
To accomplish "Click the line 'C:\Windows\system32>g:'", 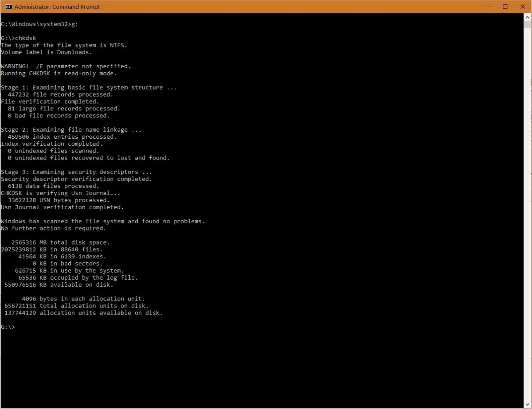I will [x=39, y=24].
